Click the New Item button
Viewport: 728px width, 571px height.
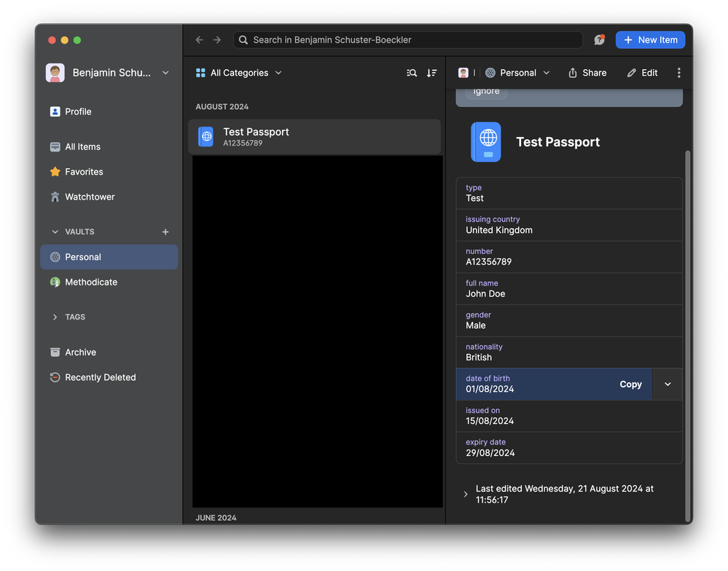[x=650, y=40]
